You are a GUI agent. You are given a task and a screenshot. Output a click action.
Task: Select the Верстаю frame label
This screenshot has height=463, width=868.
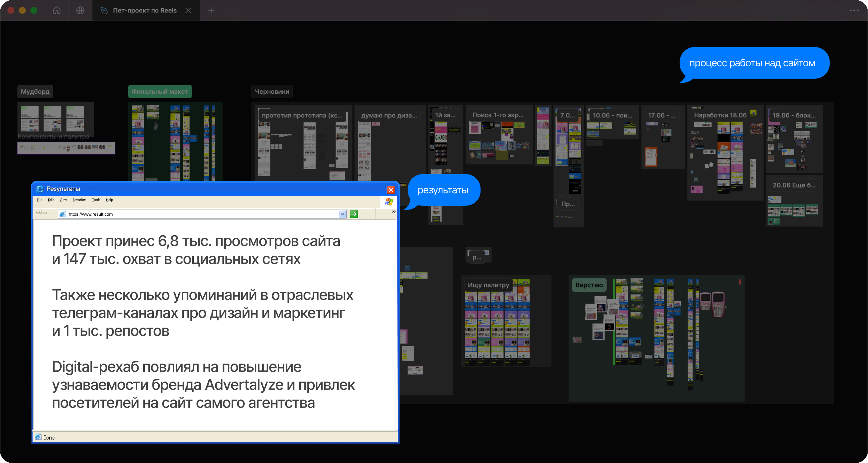click(x=589, y=285)
